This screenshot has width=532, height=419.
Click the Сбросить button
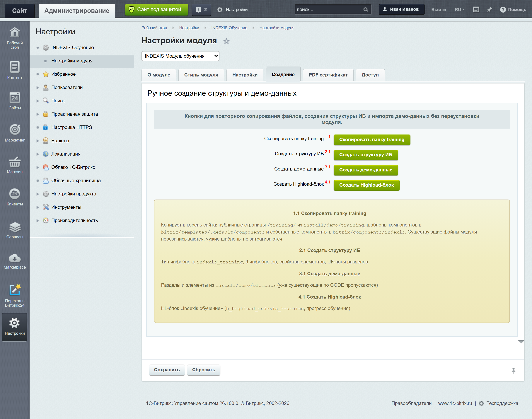pyautogui.click(x=204, y=370)
